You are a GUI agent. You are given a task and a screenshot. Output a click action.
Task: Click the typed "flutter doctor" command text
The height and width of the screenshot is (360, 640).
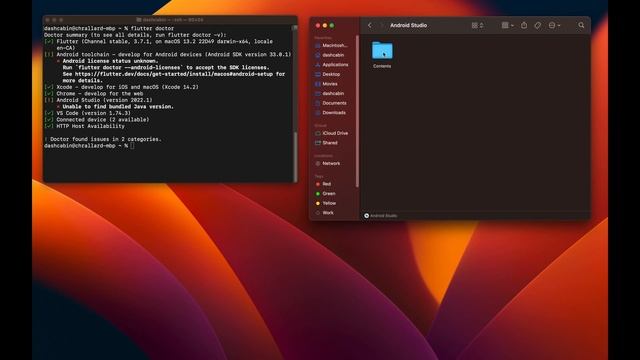point(152,28)
